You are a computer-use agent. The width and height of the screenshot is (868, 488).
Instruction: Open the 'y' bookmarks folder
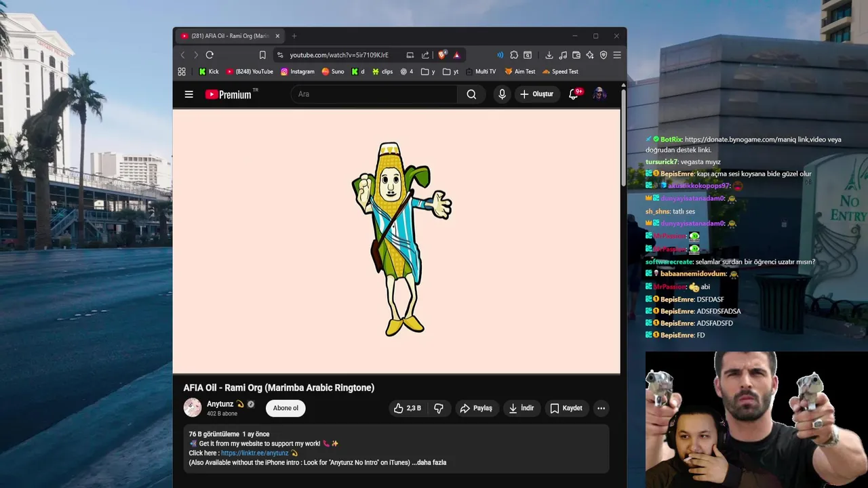click(x=428, y=71)
